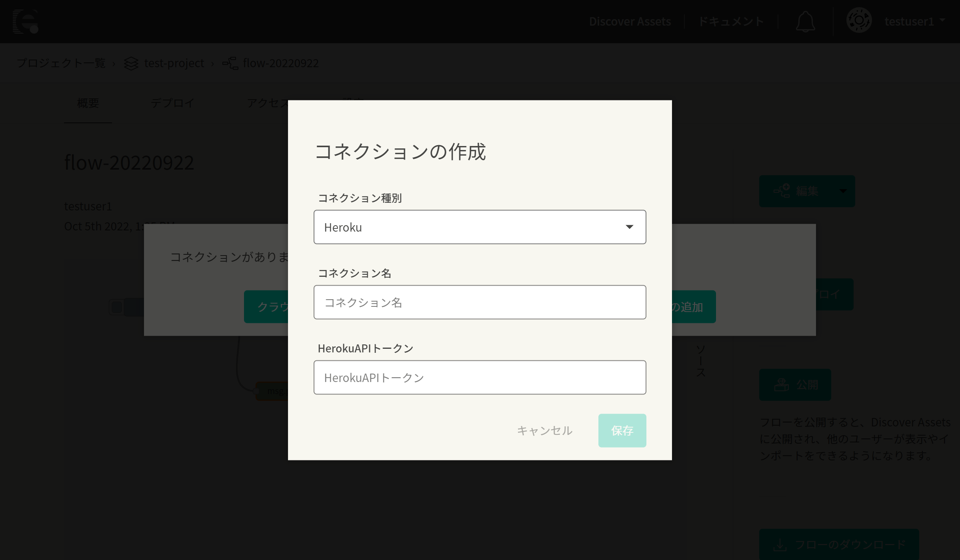960x560 pixels.
Task: Open the コネクション種別 Heroku dropdown
Action: coord(480,227)
